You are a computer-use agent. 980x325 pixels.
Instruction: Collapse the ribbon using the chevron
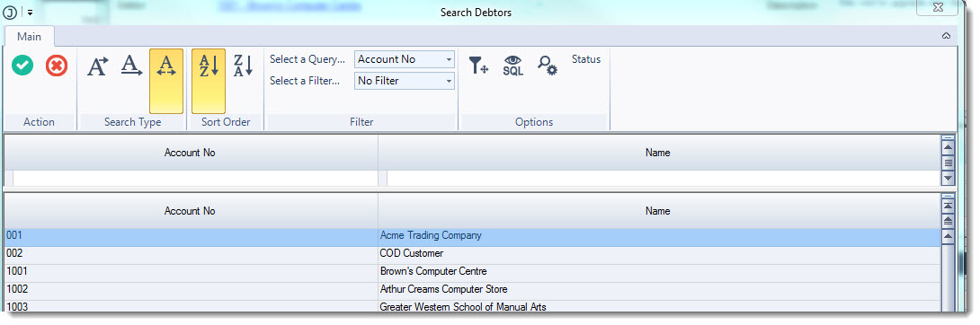(x=946, y=36)
